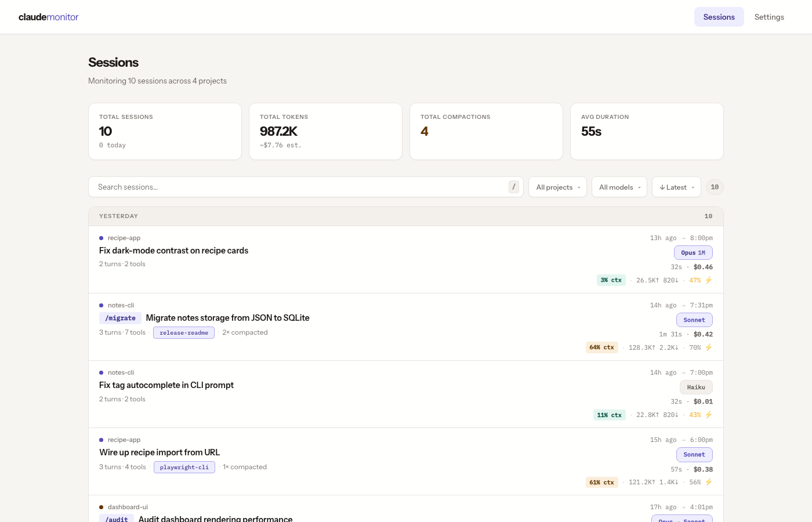Click the session count badge beside Latest
This screenshot has height=522, width=812.
pyautogui.click(x=715, y=187)
